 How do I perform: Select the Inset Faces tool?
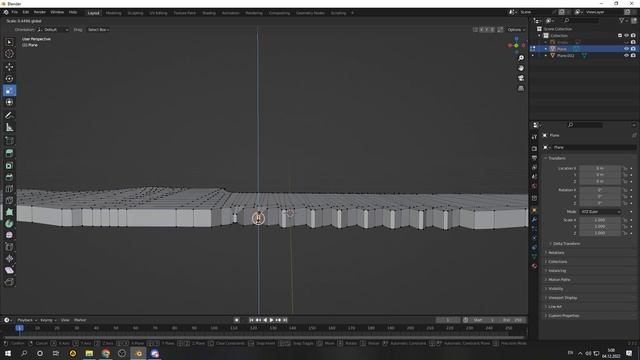[x=9, y=165]
